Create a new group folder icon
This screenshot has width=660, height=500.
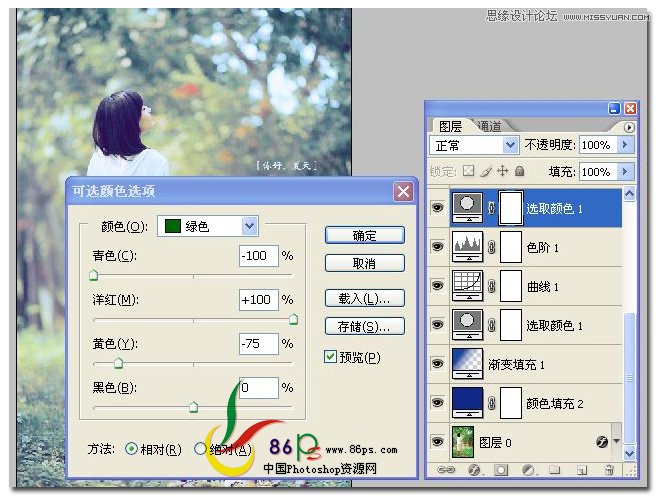coord(555,470)
